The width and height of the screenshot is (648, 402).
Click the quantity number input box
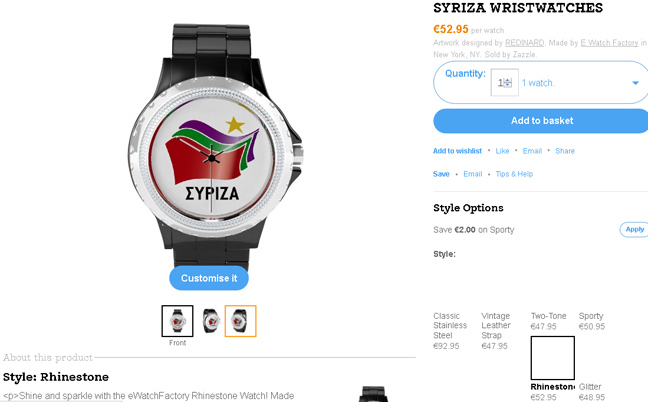point(505,83)
